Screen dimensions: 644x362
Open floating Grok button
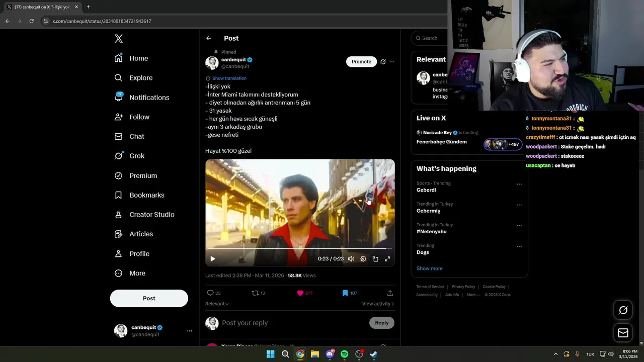coord(623,310)
